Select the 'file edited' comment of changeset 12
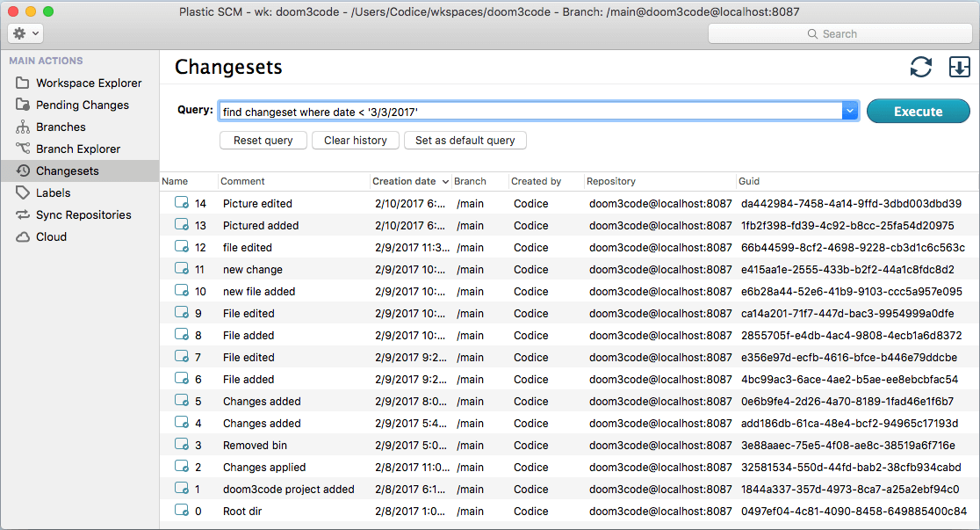The height and width of the screenshot is (530, 980). pyautogui.click(x=248, y=247)
